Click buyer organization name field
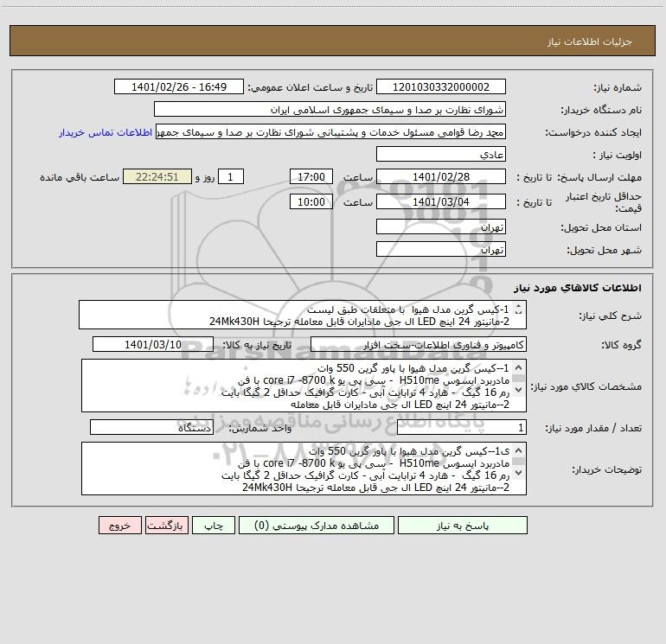The width and height of the screenshot is (666, 644). pos(330,109)
